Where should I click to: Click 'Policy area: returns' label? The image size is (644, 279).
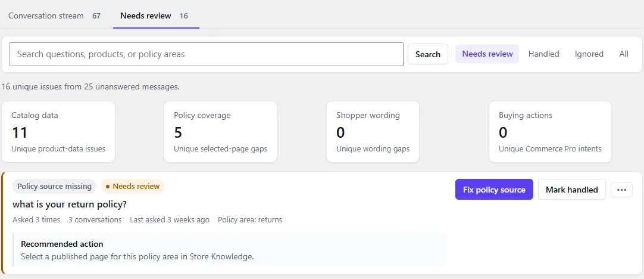250,220
